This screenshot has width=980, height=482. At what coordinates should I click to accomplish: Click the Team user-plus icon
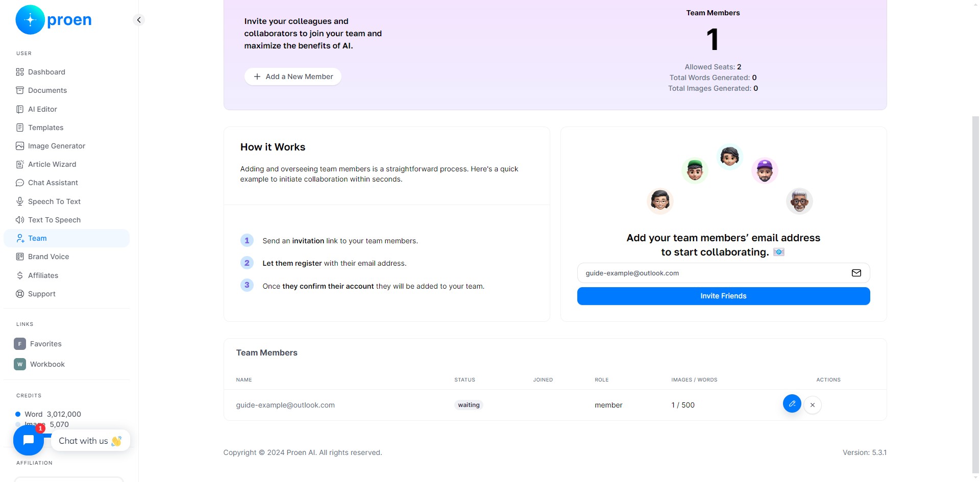[20, 238]
